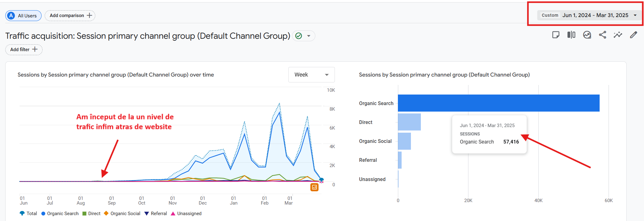Image resolution: width=644 pixels, height=221 pixels.
Task: Click the Add comparison button
Action: click(70, 15)
